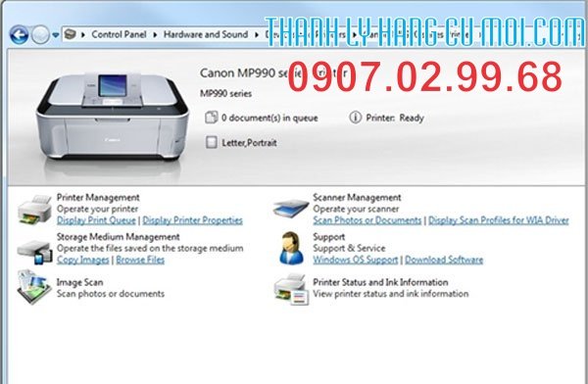588x384 pixels.
Task: Open Display Scan Profiles for WIA Driver
Action: pos(499,220)
